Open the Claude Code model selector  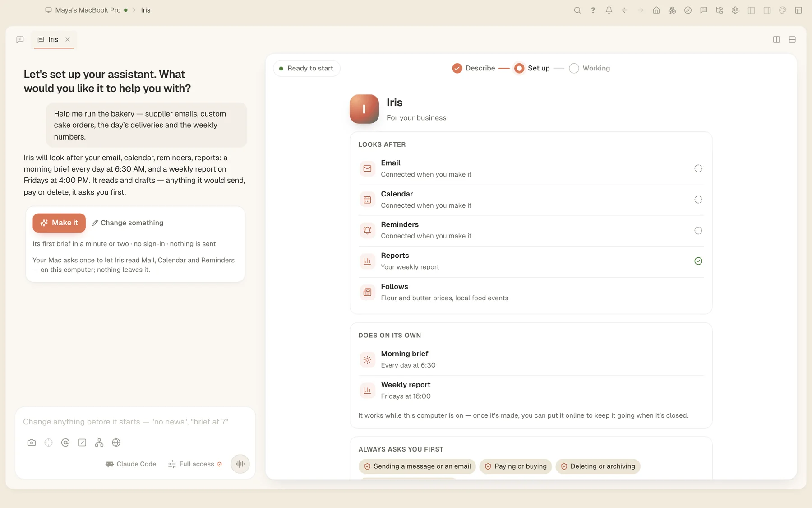pos(131,464)
